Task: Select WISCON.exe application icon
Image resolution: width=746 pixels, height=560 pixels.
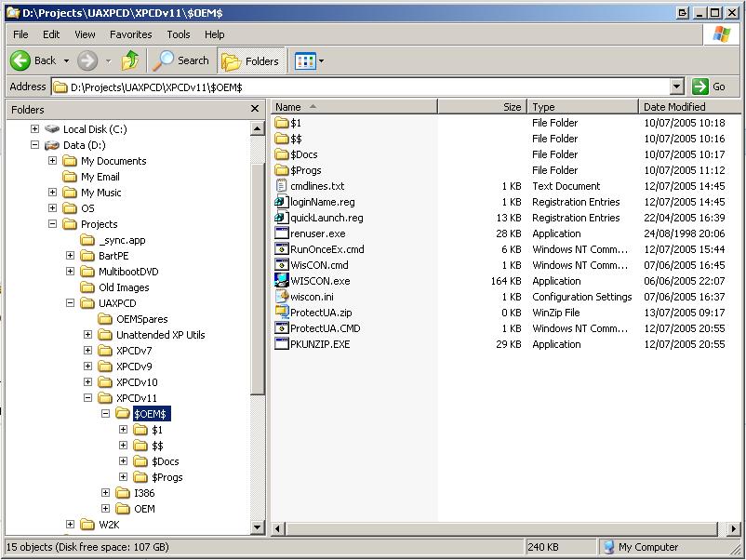Action: pyautogui.click(x=282, y=280)
